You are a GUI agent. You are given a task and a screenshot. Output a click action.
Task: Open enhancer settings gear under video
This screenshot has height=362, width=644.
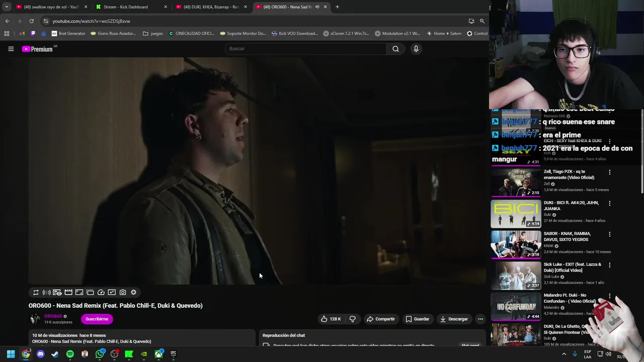[x=133, y=292]
